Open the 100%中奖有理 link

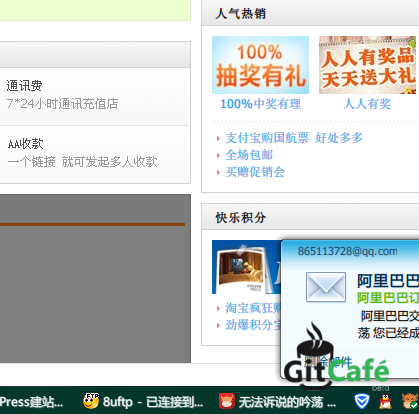tap(260, 104)
